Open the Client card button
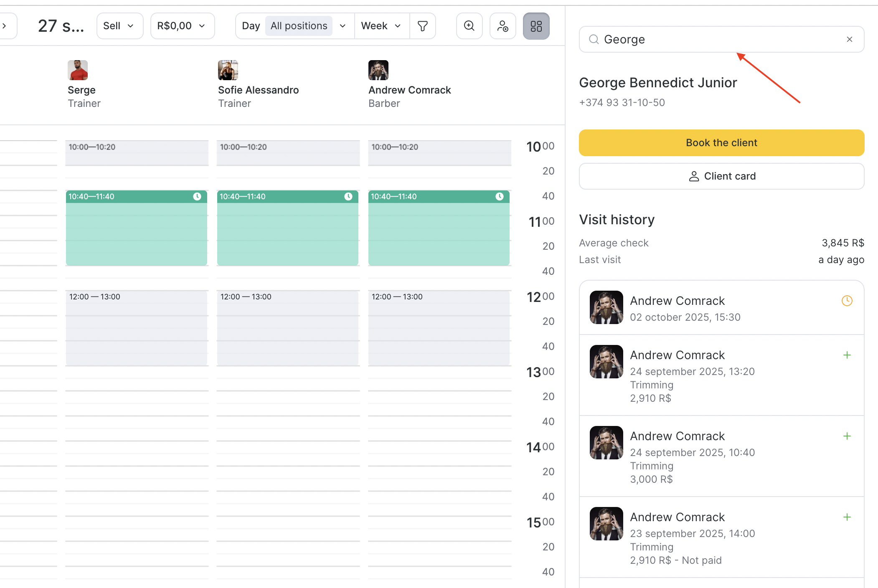The height and width of the screenshot is (588, 878). point(721,176)
